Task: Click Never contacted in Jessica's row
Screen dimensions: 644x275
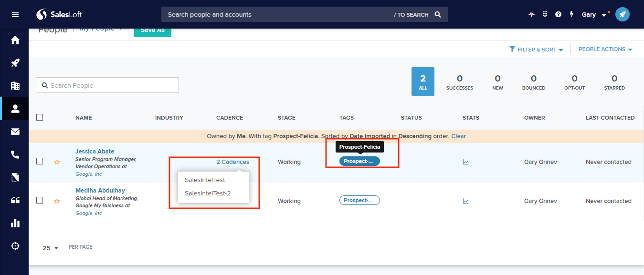Action: point(609,162)
